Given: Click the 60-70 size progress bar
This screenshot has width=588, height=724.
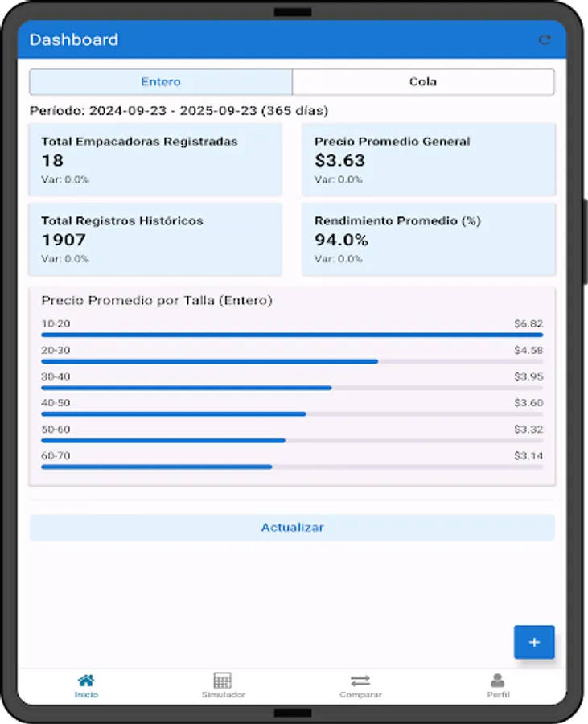Looking at the screenshot, I should (x=292, y=467).
